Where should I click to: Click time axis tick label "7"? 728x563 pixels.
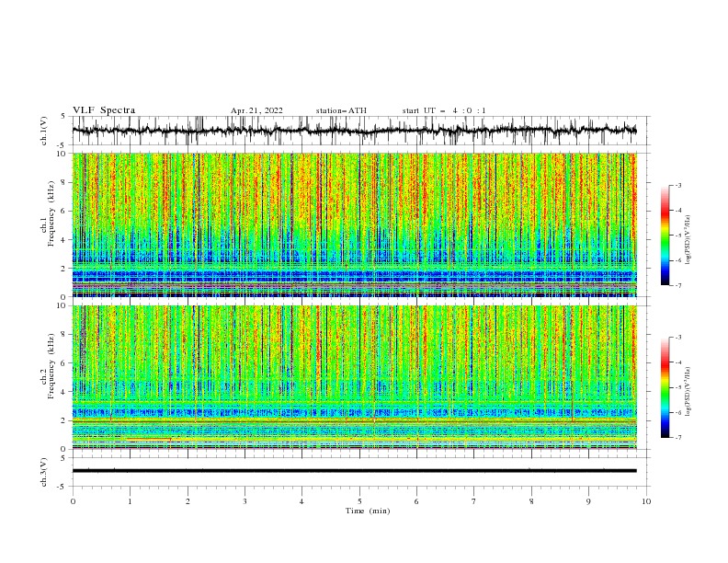474,501
